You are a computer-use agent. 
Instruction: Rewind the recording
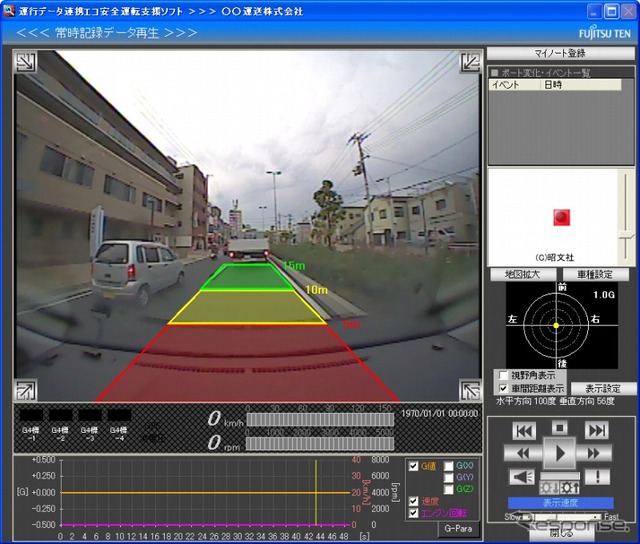click(x=523, y=453)
